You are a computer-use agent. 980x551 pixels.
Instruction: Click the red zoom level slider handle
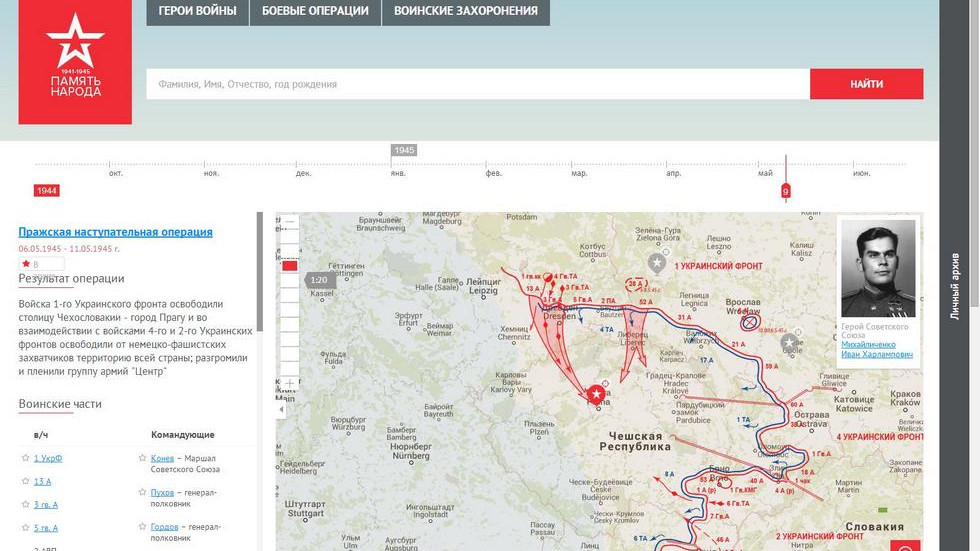tap(290, 266)
